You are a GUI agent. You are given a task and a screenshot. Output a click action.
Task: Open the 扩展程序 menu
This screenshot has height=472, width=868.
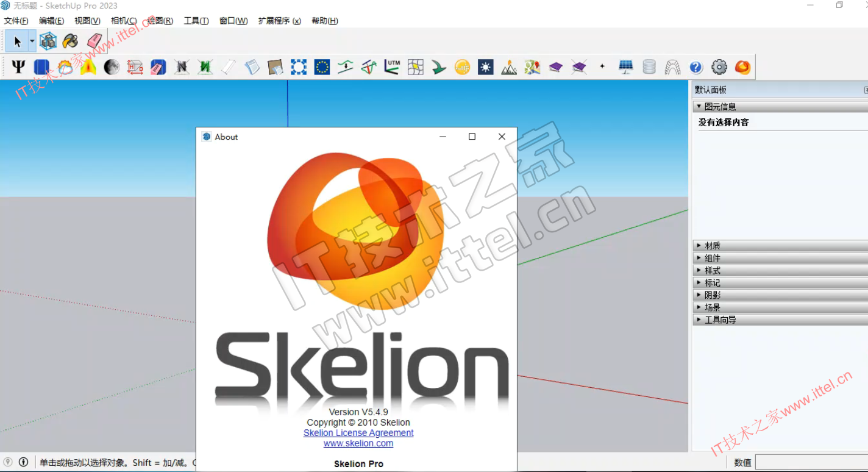click(x=279, y=21)
